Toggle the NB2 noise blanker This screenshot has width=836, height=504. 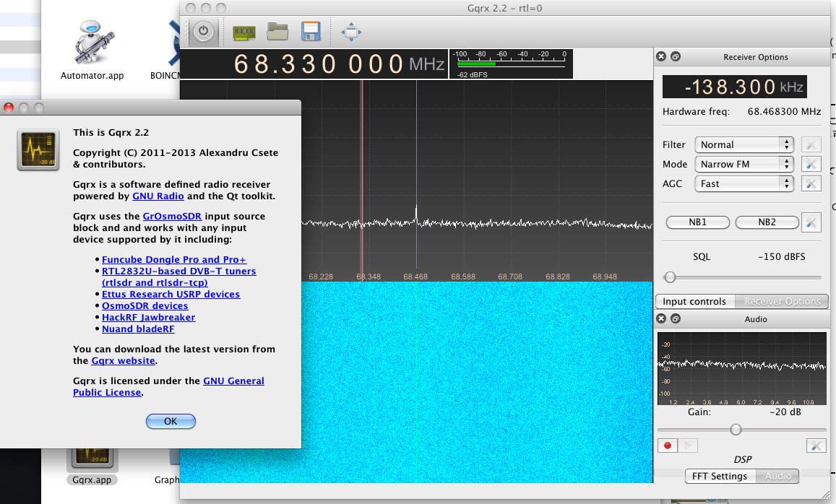tap(767, 222)
